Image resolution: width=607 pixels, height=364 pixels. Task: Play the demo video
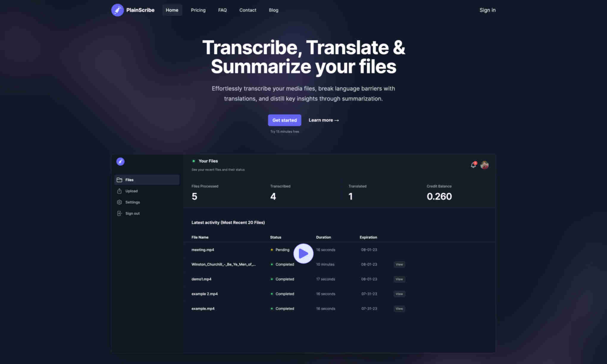click(303, 254)
